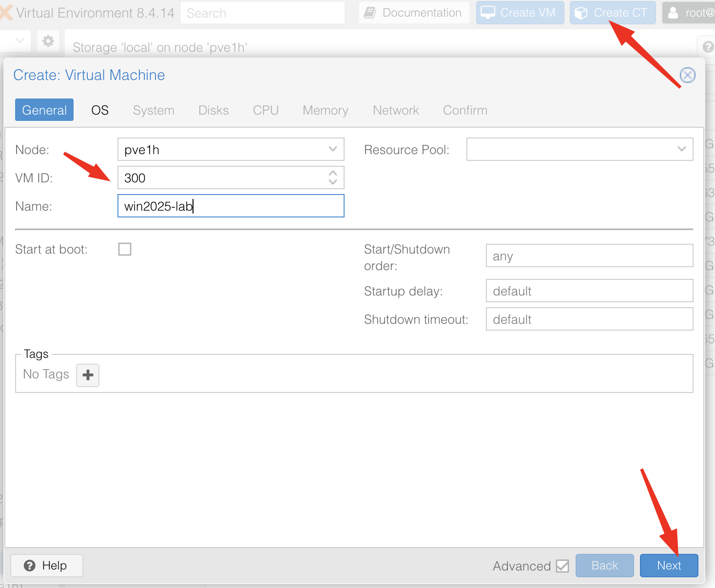Screen dimensions: 715x588
Task: Switch to the OS tab
Action: tap(100, 110)
